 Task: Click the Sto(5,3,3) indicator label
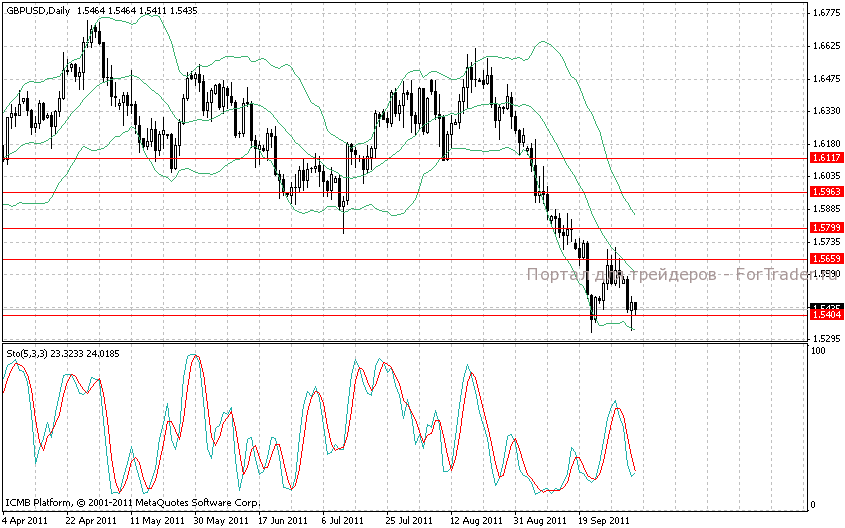(27, 353)
